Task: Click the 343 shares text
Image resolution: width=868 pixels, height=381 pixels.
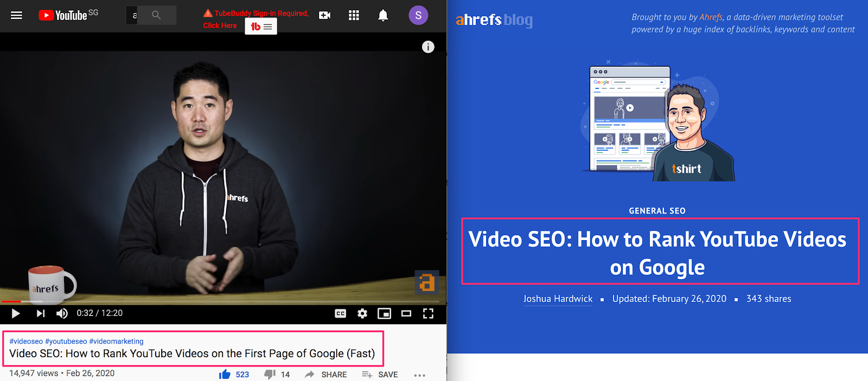Action: pyautogui.click(x=769, y=299)
